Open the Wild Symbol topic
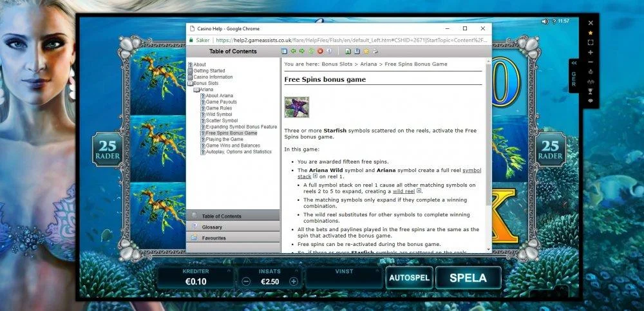644x311 pixels. (219, 114)
